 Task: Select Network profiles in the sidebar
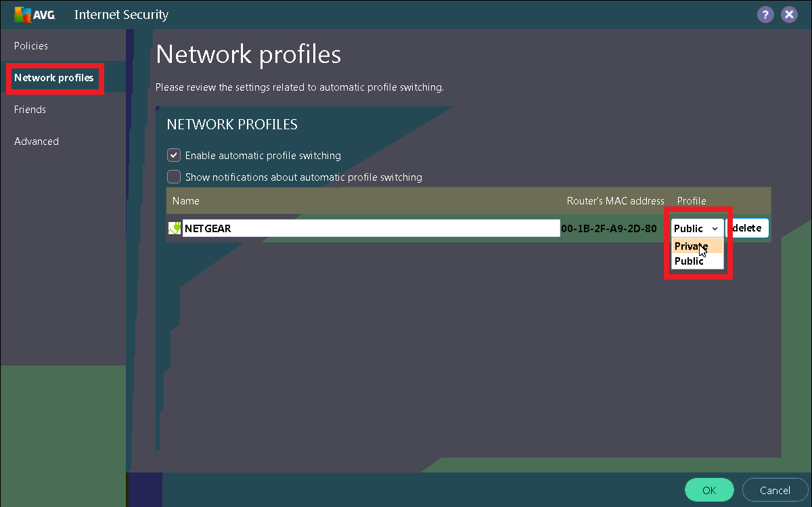pyautogui.click(x=54, y=78)
